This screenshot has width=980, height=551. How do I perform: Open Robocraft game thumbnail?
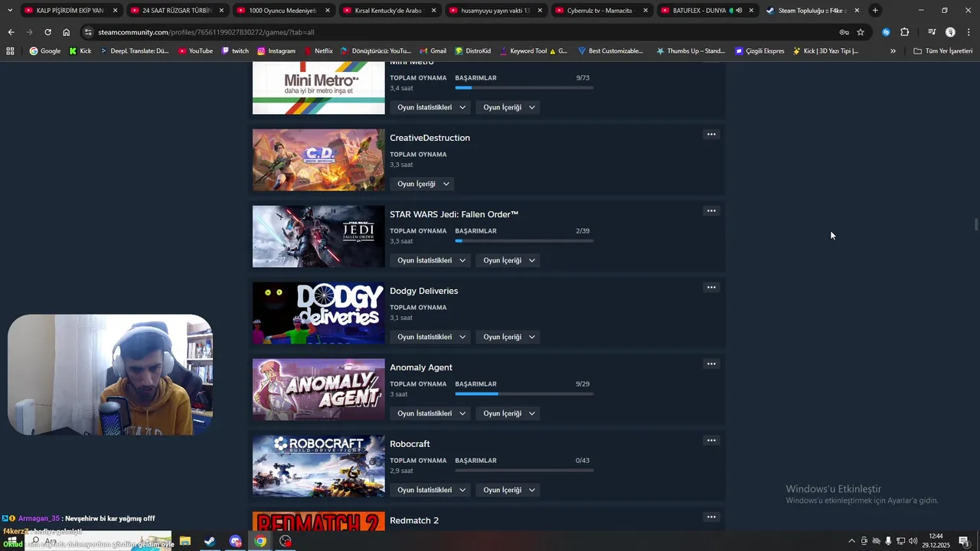(318, 466)
